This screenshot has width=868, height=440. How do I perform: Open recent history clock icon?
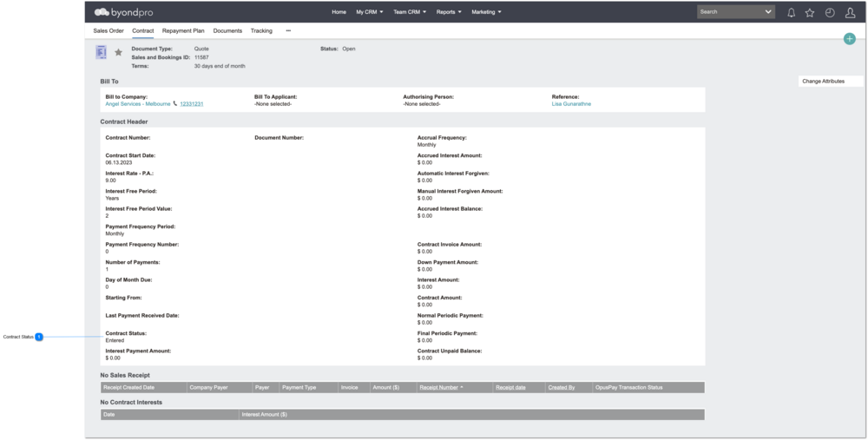pos(830,12)
